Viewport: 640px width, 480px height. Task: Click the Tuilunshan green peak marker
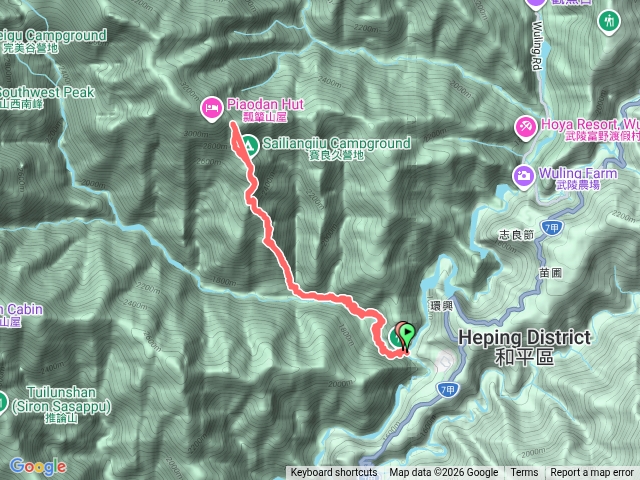click(x=2, y=402)
